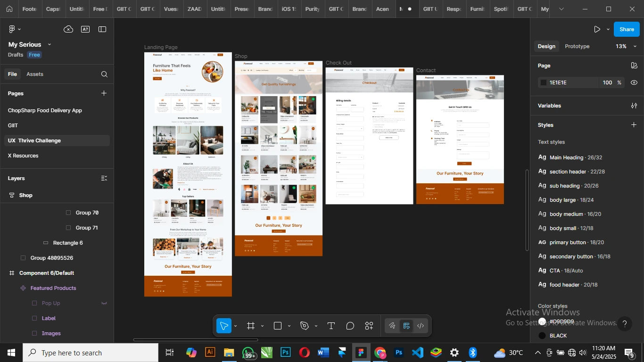Open the Variables panel icon
The height and width of the screenshot is (362, 644).
634,106
